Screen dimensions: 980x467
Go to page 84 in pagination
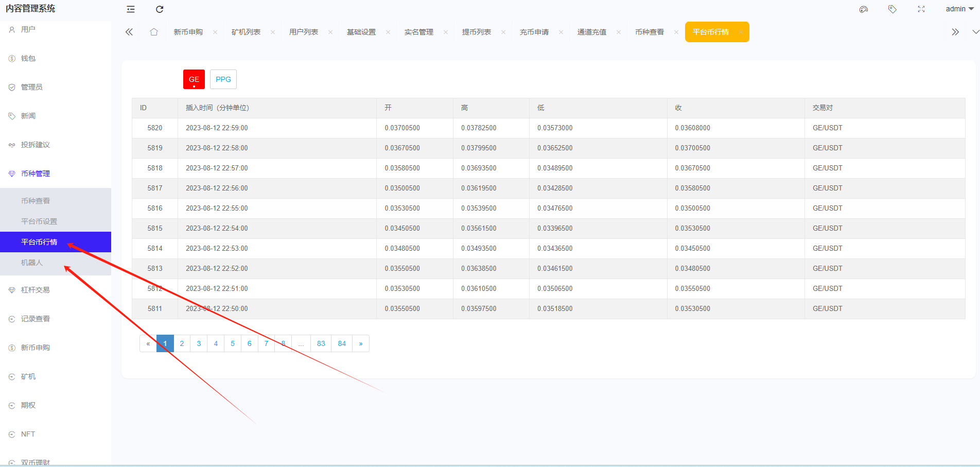(x=341, y=343)
